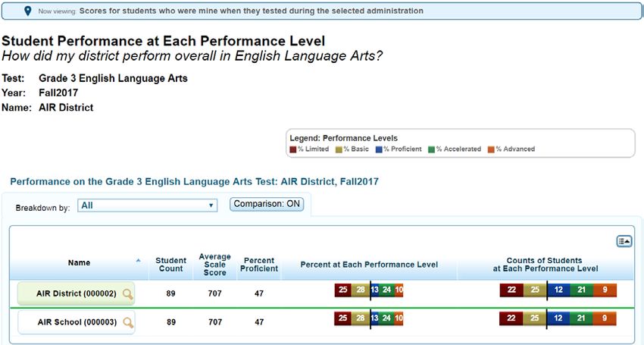Image resolution: width=644 pixels, height=345 pixels.
Task: Click the magnifier icon beside AIR School (000003)
Action: pos(128,323)
